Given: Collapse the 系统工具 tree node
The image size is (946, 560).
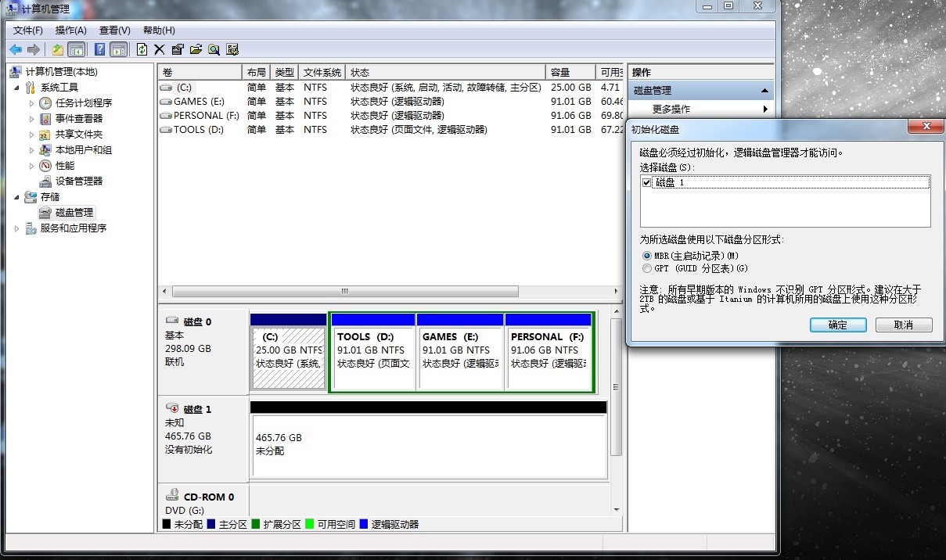Looking at the screenshot, I should point(17,88).
